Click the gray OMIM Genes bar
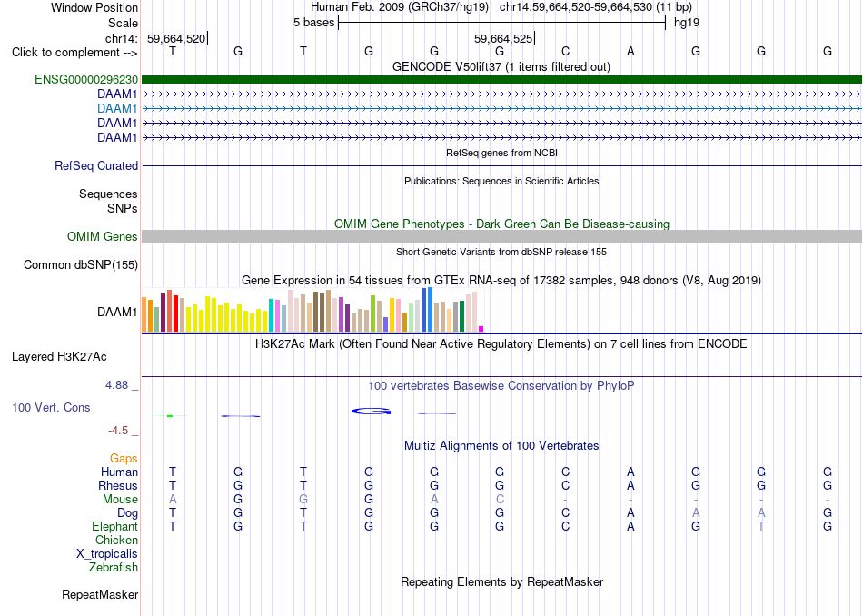This screenshot has height=616, width=863. (501, 237)
